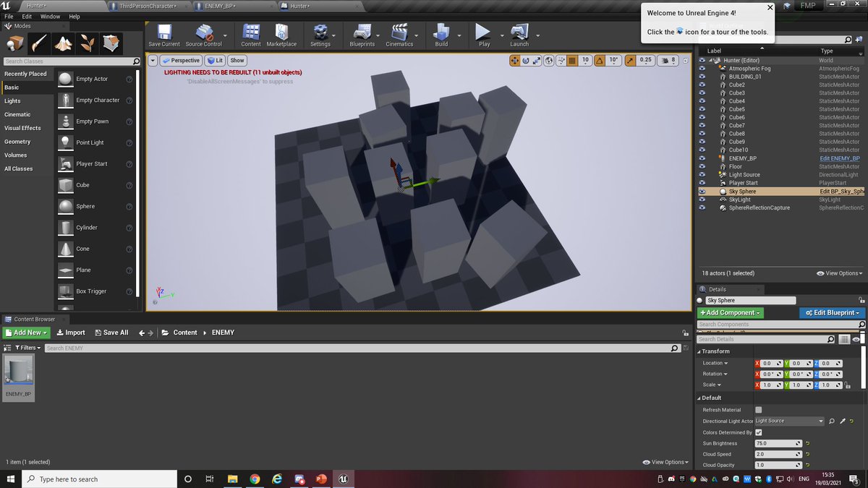Open Content browser toolbar icon
This screenshot has width=868, height=488.
click(251, 35)
